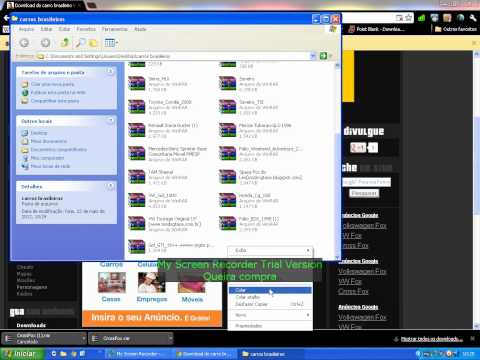Open the Favoritos menu in Explorer

86,29
